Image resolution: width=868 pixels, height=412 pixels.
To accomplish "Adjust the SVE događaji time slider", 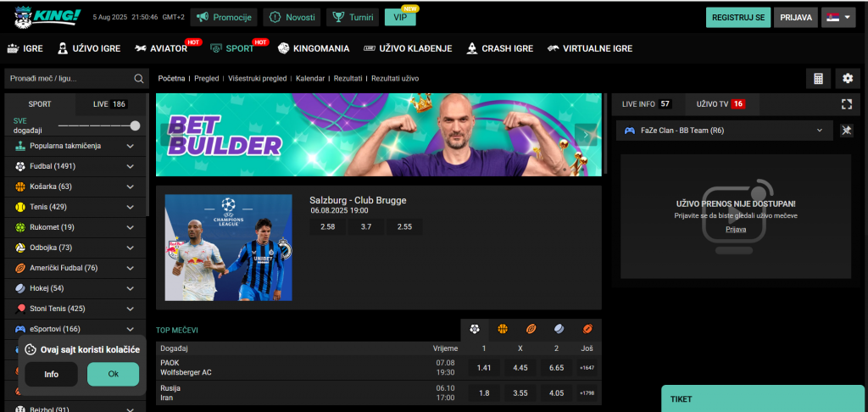I will coord(135,125).
